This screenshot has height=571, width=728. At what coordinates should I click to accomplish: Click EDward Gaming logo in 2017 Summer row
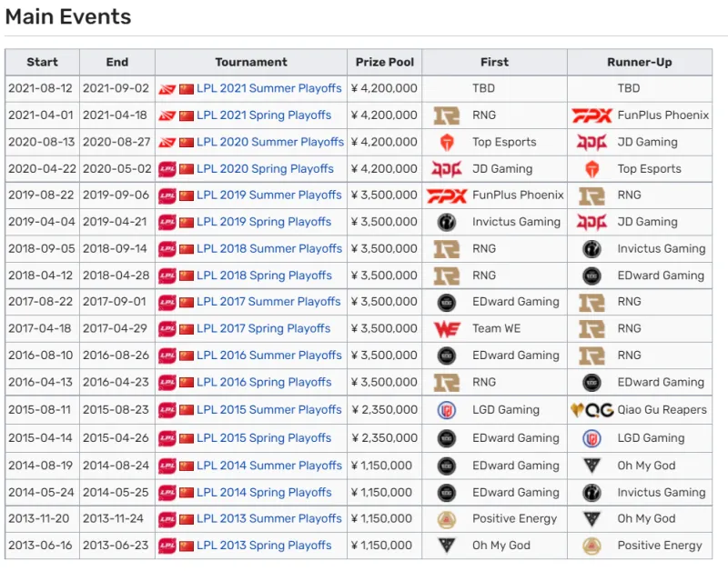click(x=446, y=302)
